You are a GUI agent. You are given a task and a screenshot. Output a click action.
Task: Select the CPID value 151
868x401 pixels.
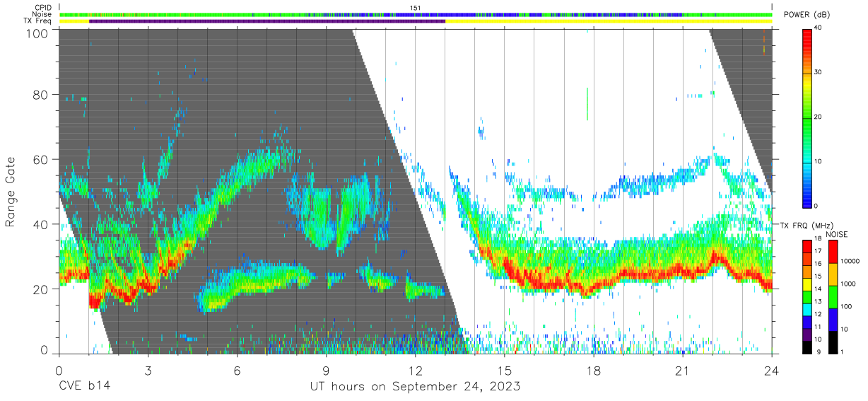coord(416,8)
